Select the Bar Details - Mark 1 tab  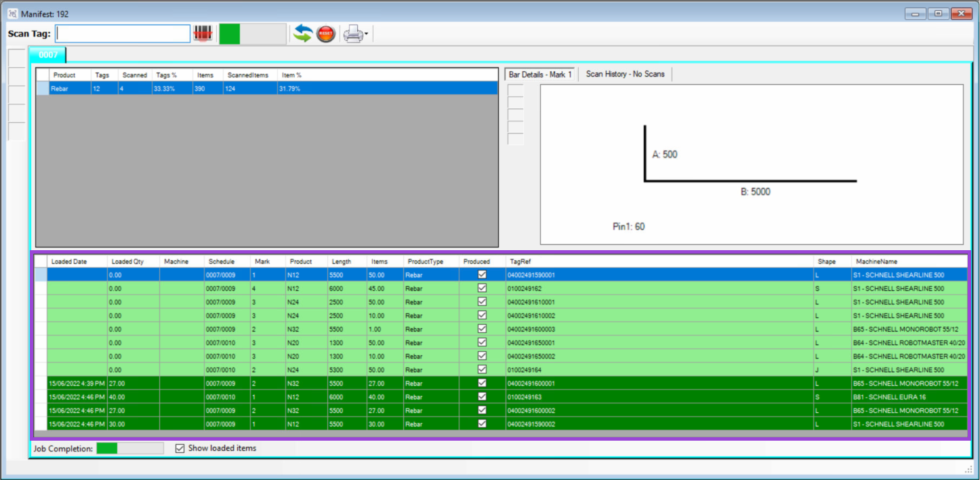tap(539, 75)
